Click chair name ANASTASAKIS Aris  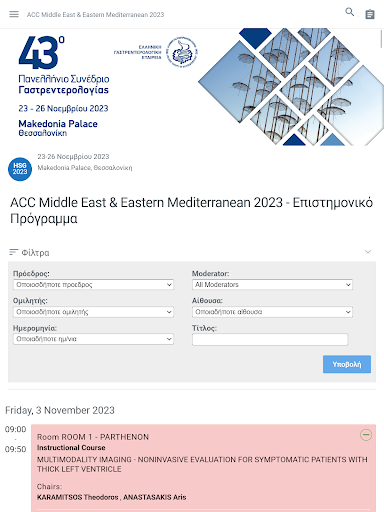pos(155,497)
